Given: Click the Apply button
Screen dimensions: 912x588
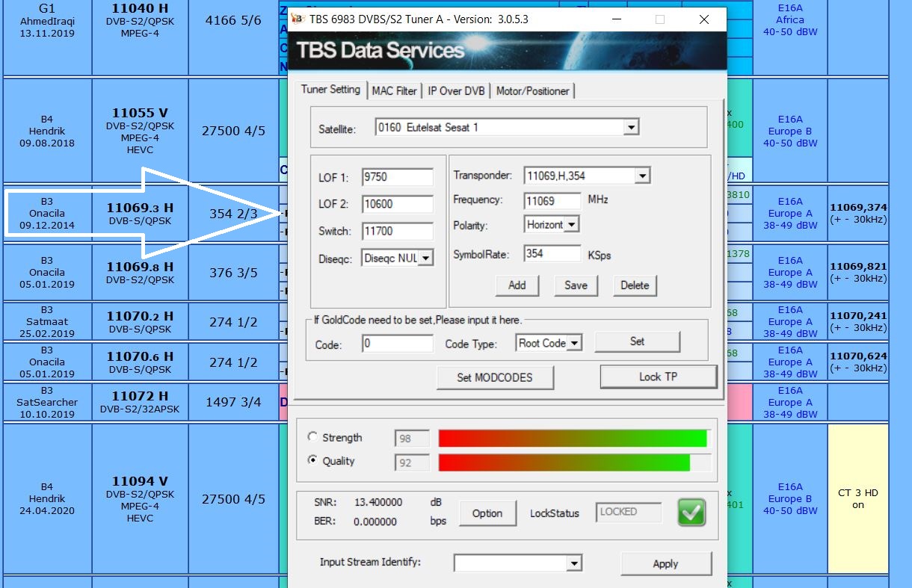Looking at the screenshot, I should pyautogui.click(x=665, y=563).
